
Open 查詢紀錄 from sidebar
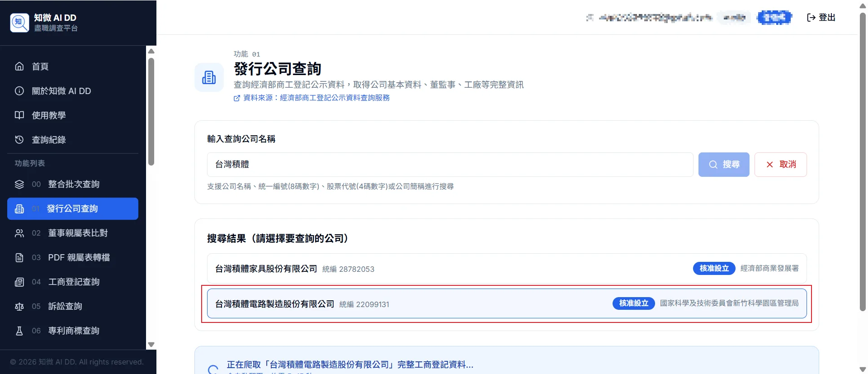point(73,140)
